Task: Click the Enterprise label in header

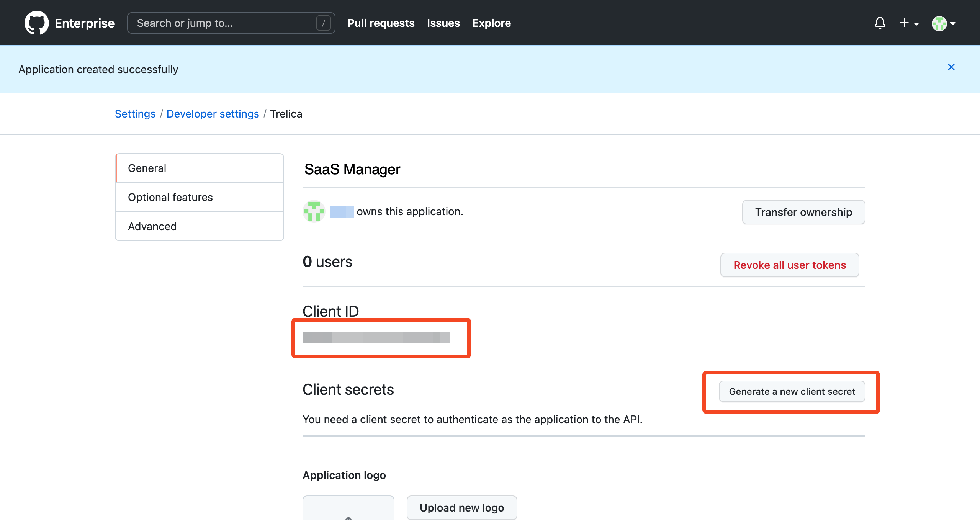Action: (x=85, y=23)
